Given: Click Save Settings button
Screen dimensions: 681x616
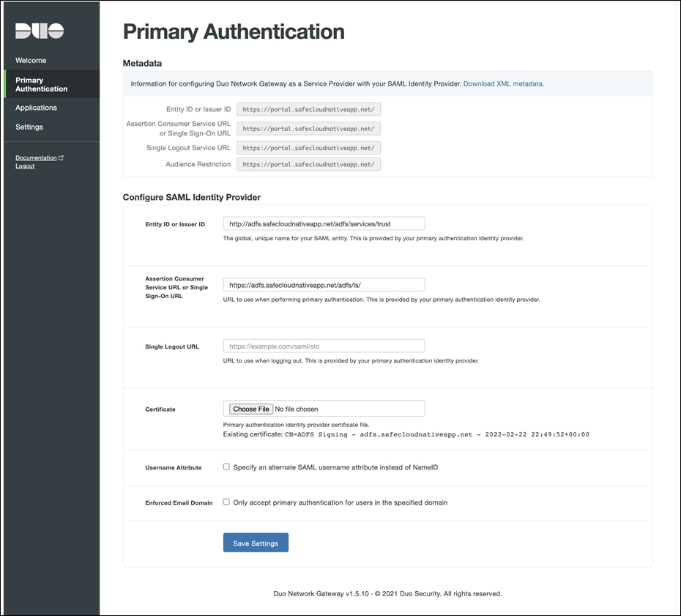Looking at the screenshot, I should pos(256,543).
